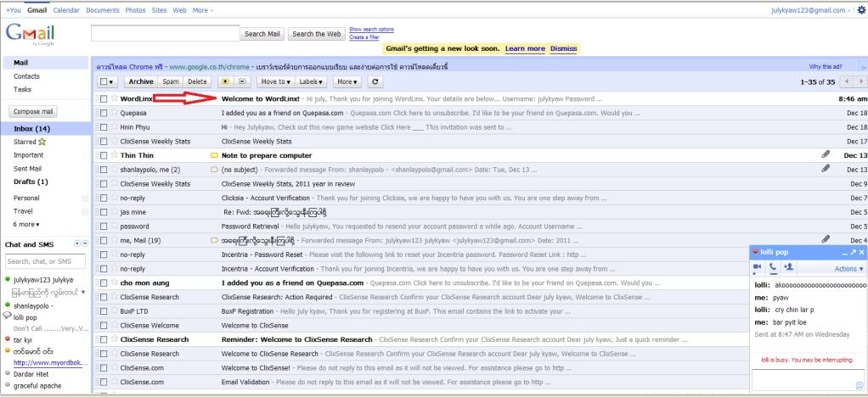The width and height of the screenshot is (868, 397).
Task: Click the Compose mail button
Action: (33, 112)
